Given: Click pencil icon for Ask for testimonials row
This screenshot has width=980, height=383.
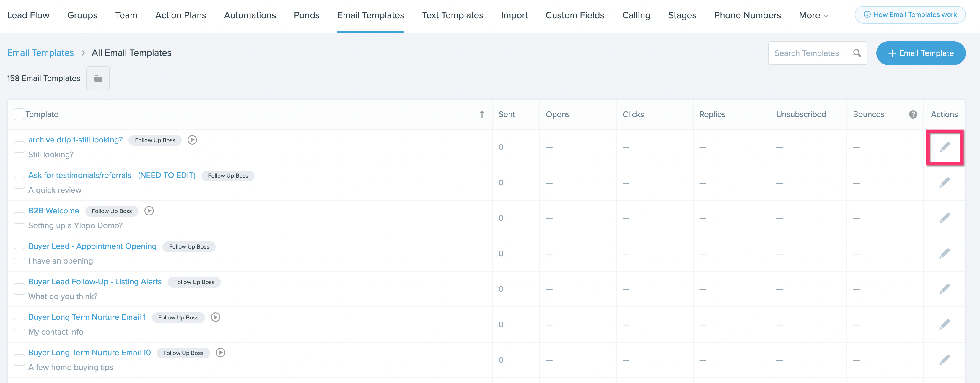Looking at the screenshot, I should (x=944, y=183).
